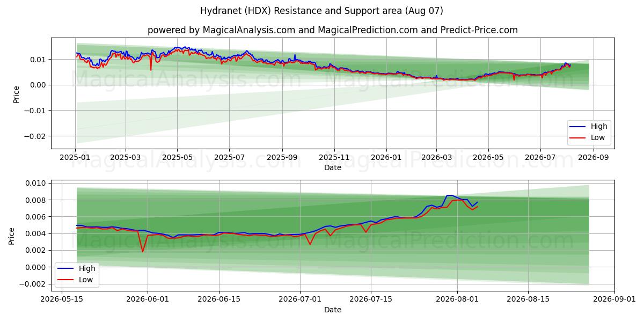This screenshot has height=322, width=644.
Task: Click the '2025-05' x-axis label in the top chart
Action: tap(177, 158)
